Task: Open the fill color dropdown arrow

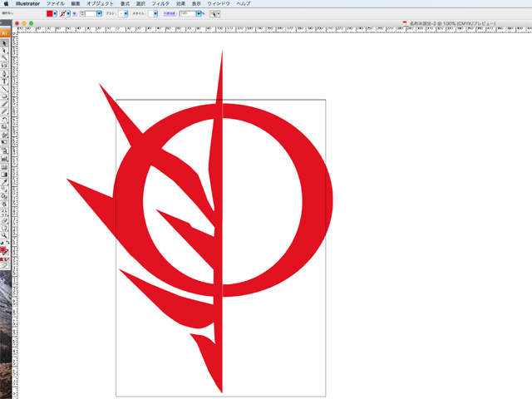Action: click(55, 13)
